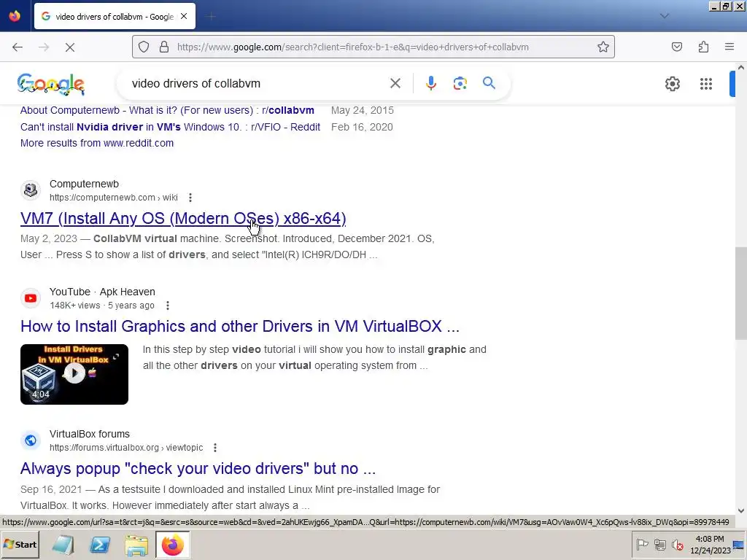
Task: Click the VirtualBox forums globe favicon
Action: coord(31,440)
